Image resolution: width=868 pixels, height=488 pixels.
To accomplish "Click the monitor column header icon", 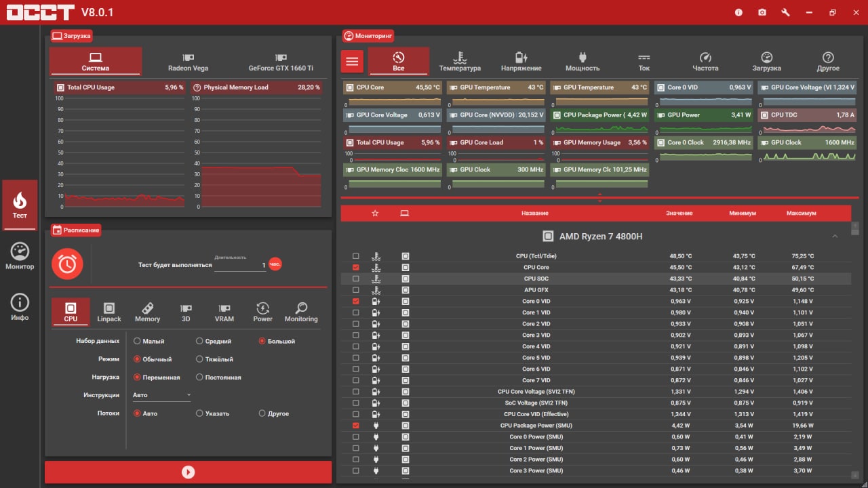I will [x=405, y=213].
